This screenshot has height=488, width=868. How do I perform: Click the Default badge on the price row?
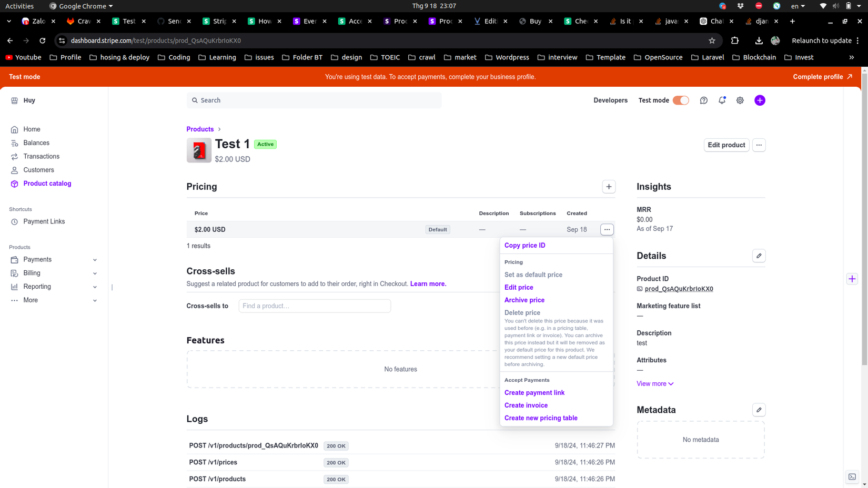point(437,229)
